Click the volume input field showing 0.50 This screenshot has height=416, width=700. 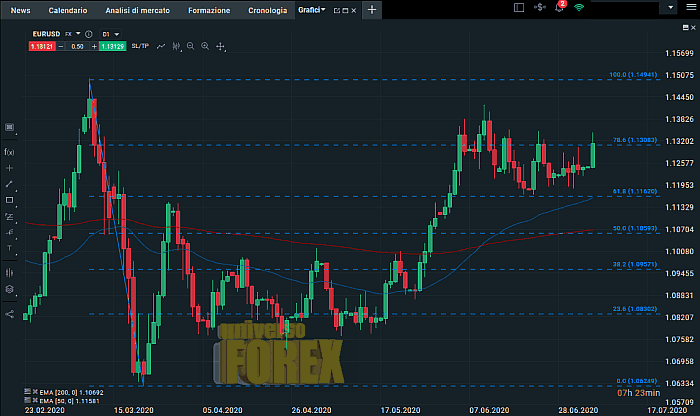(78, 46)
